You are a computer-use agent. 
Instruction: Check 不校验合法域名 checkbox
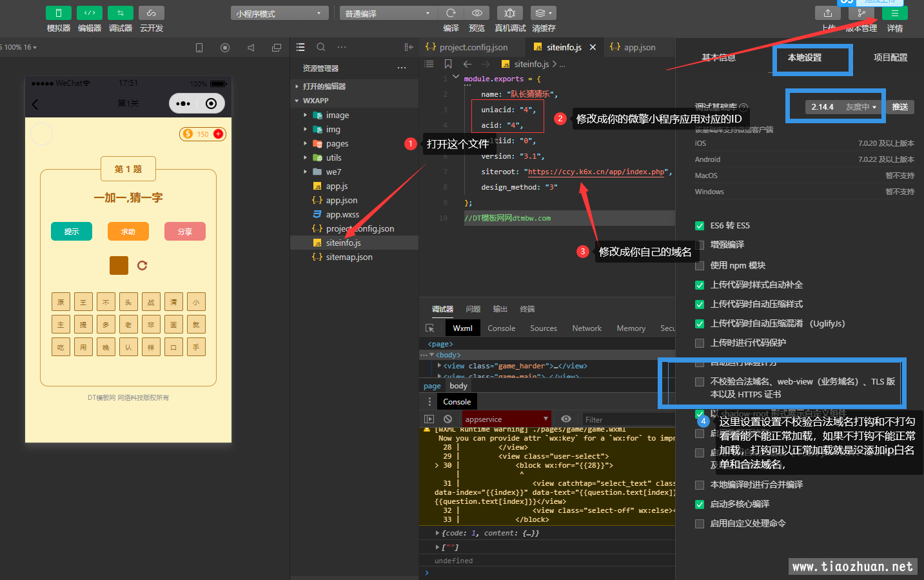[700, 382]
